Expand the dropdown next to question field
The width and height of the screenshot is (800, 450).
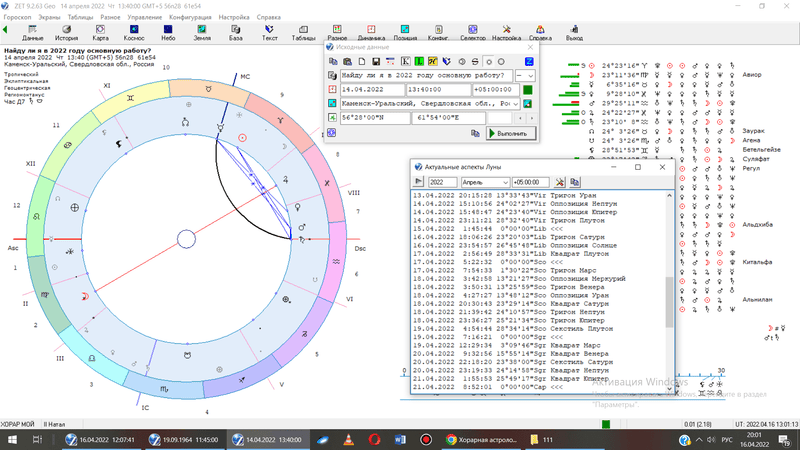(x=529, y=76)
